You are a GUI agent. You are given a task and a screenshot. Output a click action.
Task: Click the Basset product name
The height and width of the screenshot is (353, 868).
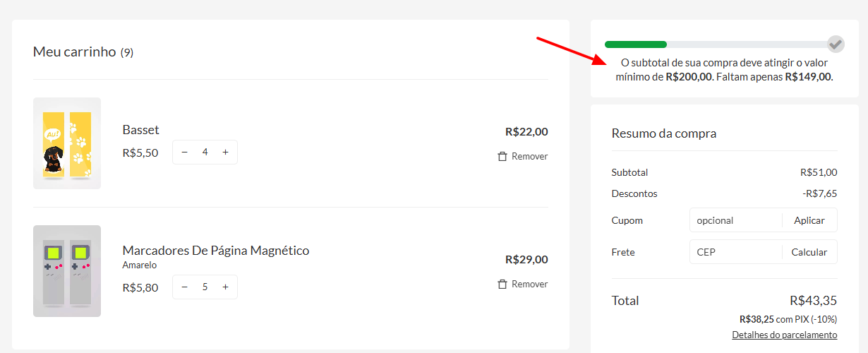(141, 130)
